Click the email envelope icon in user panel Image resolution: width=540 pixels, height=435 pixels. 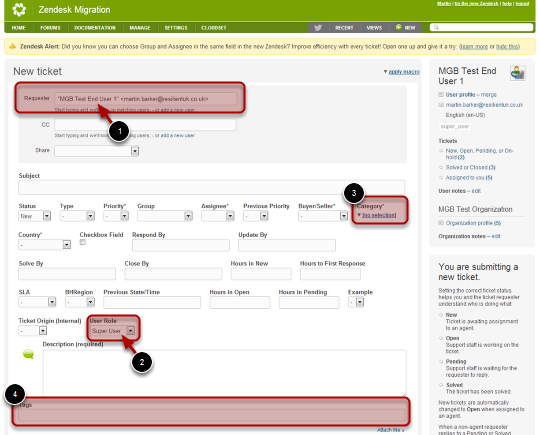click(441, 105)
